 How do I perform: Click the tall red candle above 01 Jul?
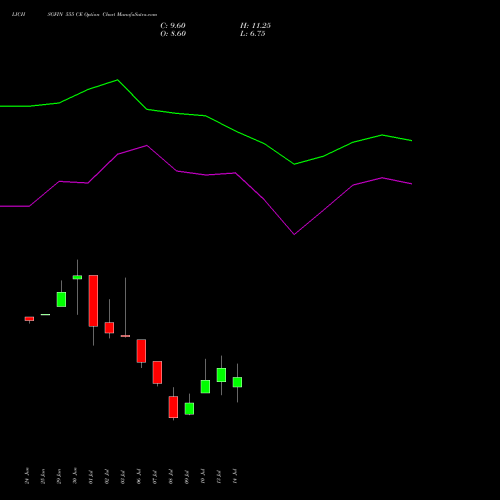(93, 301)
